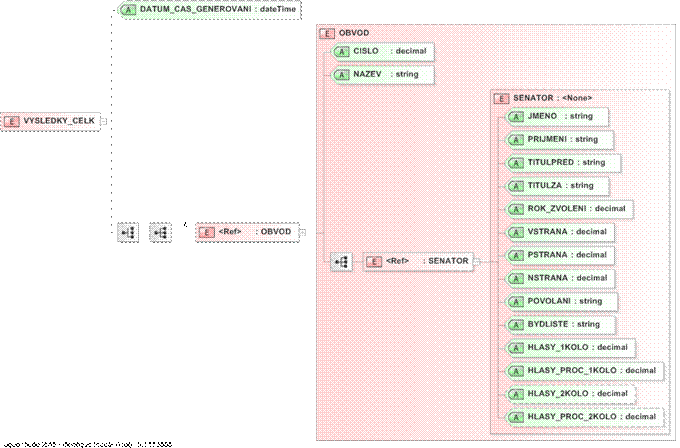Select the POVOLANI string attribute
This screenshot has width=680, height=448.
click(x=562, y=301)
